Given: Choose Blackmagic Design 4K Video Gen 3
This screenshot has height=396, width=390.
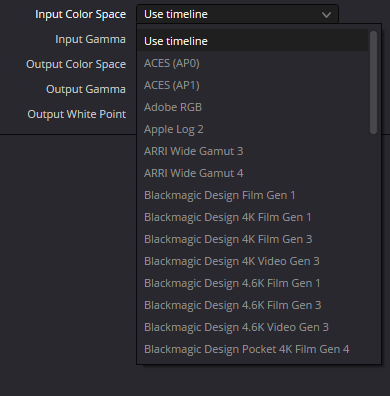Looking at the screenshot, I should 252,261.
